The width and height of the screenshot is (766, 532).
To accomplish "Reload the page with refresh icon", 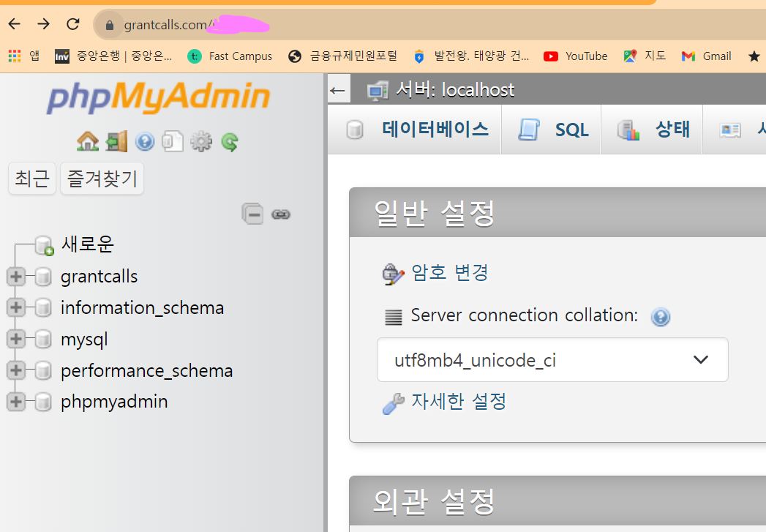I will (x=72, y=24).
